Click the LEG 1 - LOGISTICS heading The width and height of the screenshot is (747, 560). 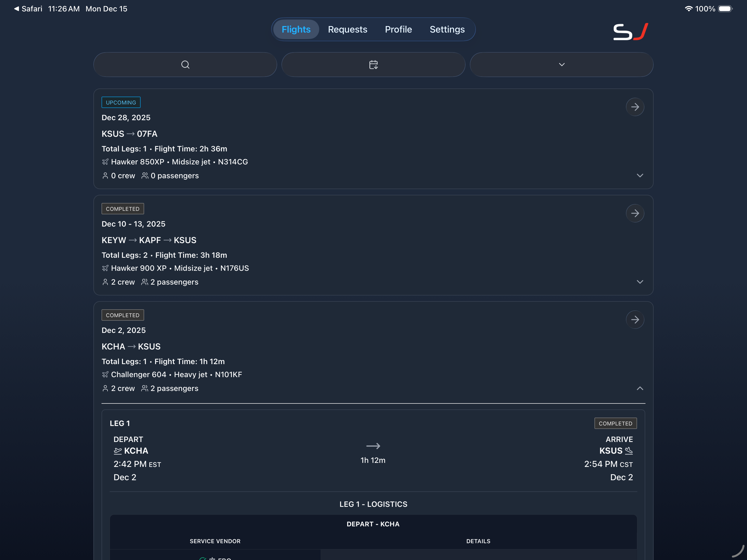[x=373, y=504]
